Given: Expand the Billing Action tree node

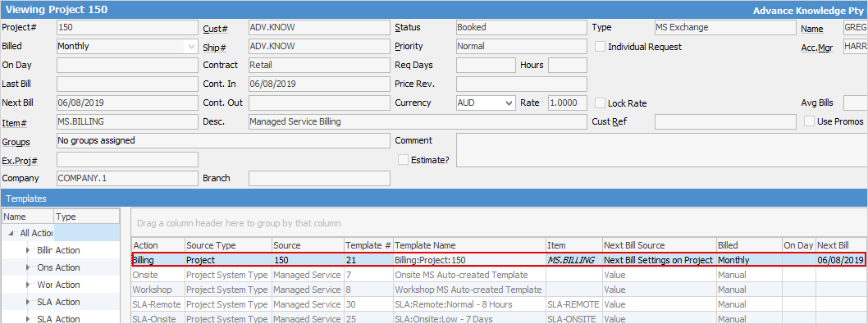Looking at the screenshot, I should (x=29, y=250).
